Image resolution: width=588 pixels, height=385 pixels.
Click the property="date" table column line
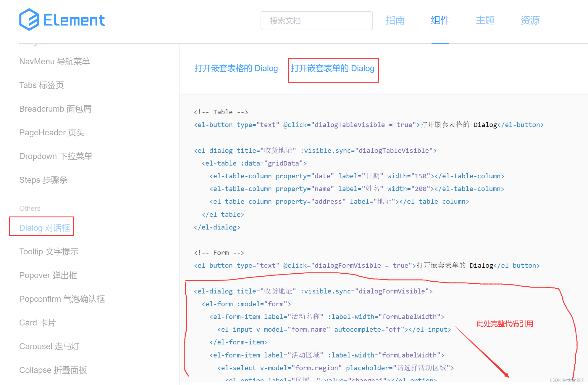[357, 176]
